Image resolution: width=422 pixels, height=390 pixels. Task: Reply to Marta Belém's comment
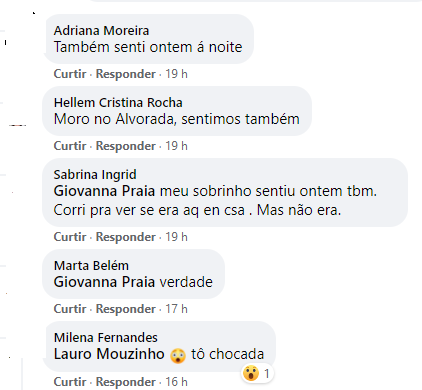coord(126,309)
